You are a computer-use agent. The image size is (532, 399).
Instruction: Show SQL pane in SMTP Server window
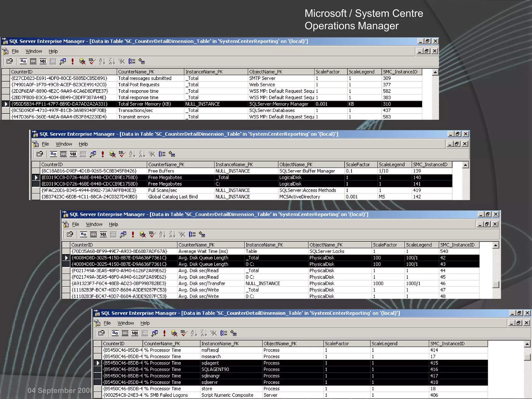coord(43,61)
